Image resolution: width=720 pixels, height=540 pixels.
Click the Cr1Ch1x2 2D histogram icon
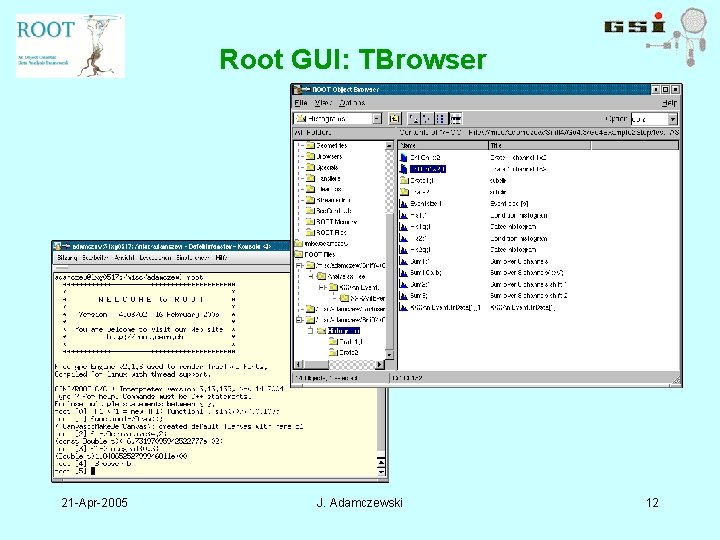(404, 158)
